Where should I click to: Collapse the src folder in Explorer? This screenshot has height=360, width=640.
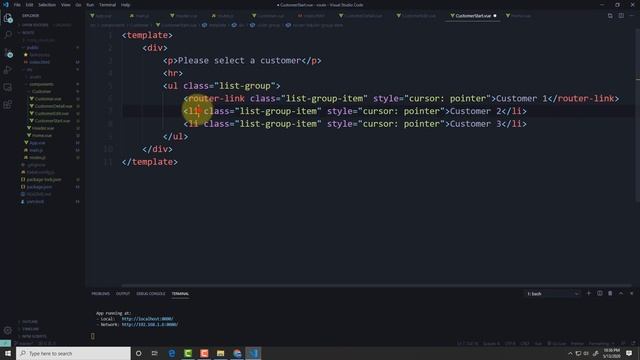[29, 69]
